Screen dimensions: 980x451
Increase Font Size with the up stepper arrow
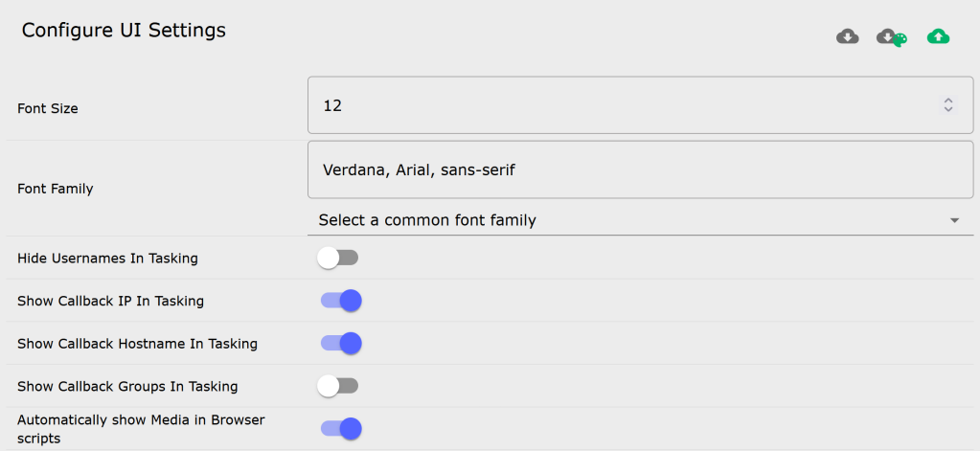point(948,101)
